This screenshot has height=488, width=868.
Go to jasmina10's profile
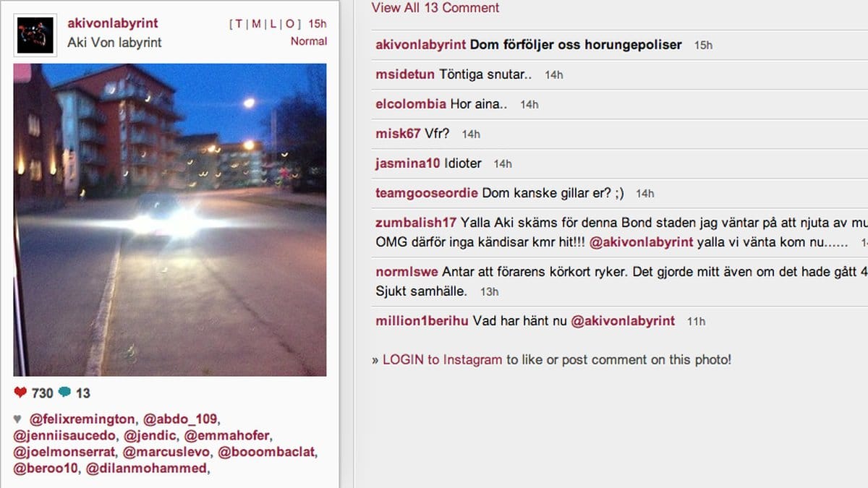pyautogui.click(x=408, y=163)
